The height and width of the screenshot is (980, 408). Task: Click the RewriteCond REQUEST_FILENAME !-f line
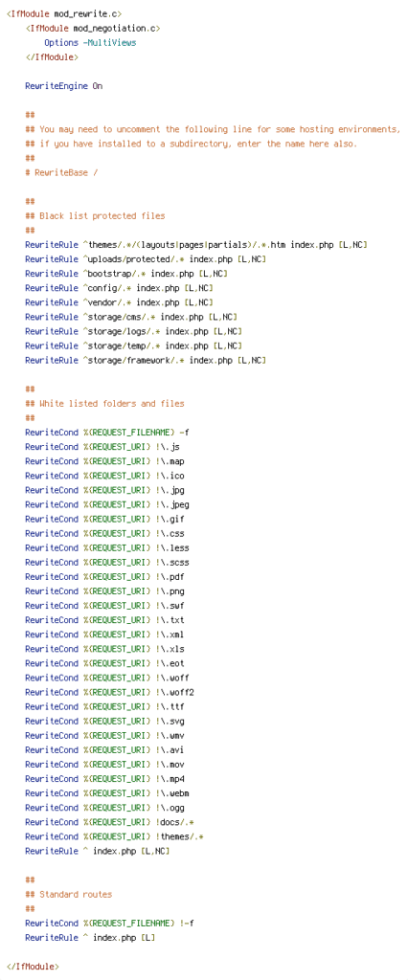(109, 923)
